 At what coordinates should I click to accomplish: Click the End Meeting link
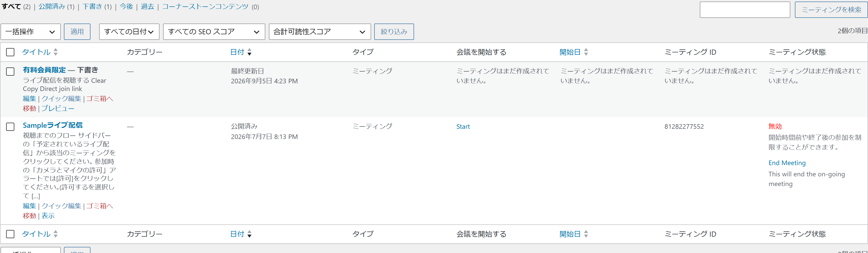[787, 163]
